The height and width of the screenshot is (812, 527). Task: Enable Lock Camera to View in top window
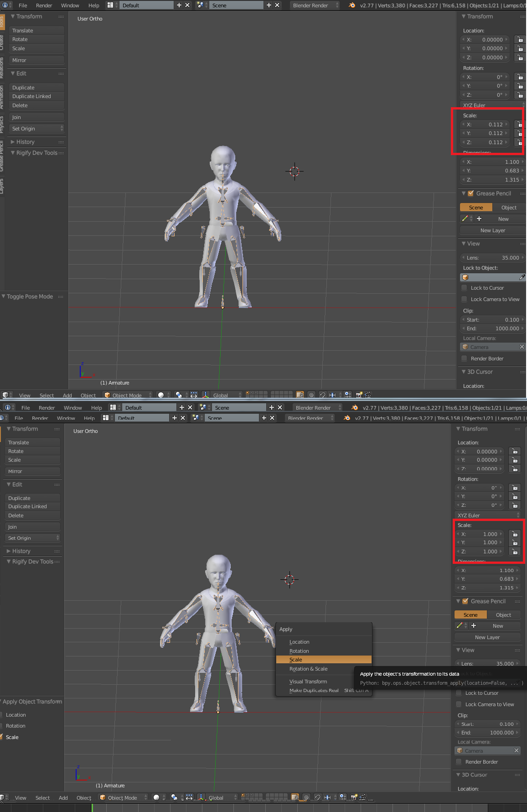464,299
